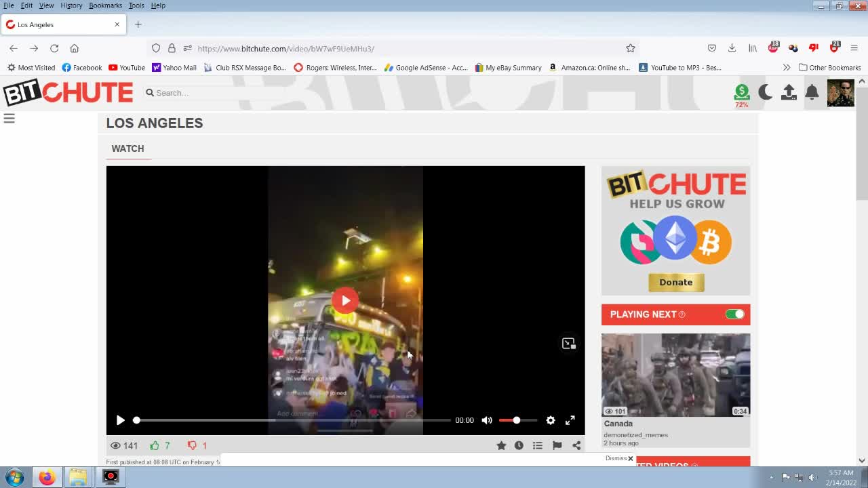Open the demonetized_memes channel link

636,434
